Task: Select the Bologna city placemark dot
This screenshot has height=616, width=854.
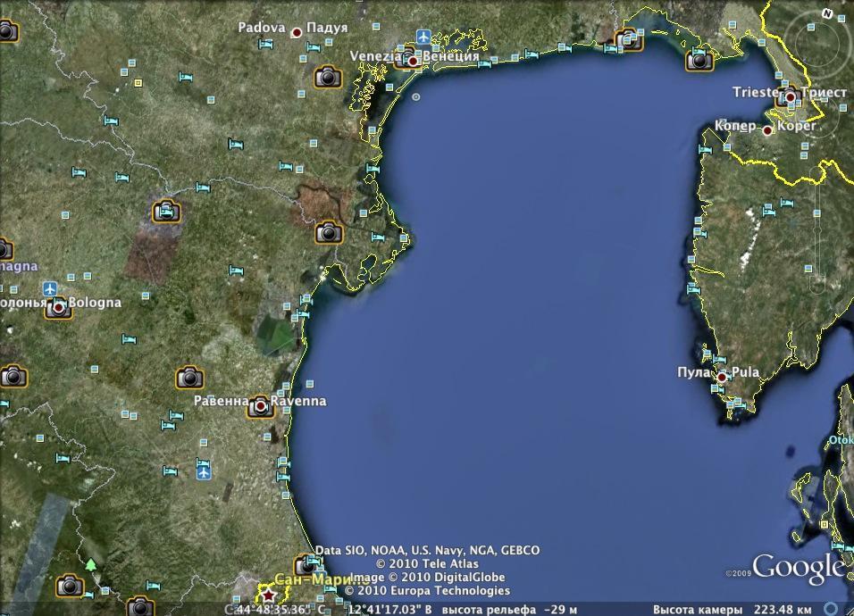Action: point(59,308)
